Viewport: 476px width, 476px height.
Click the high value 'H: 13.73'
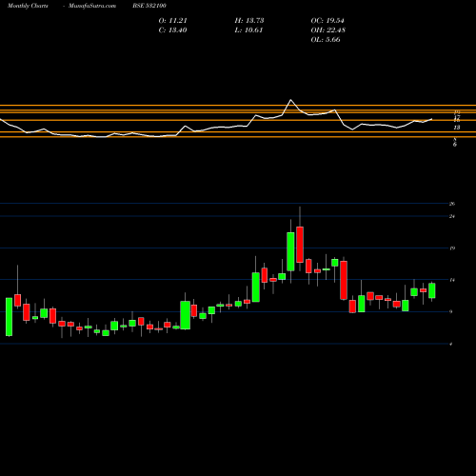pos(249,21)
